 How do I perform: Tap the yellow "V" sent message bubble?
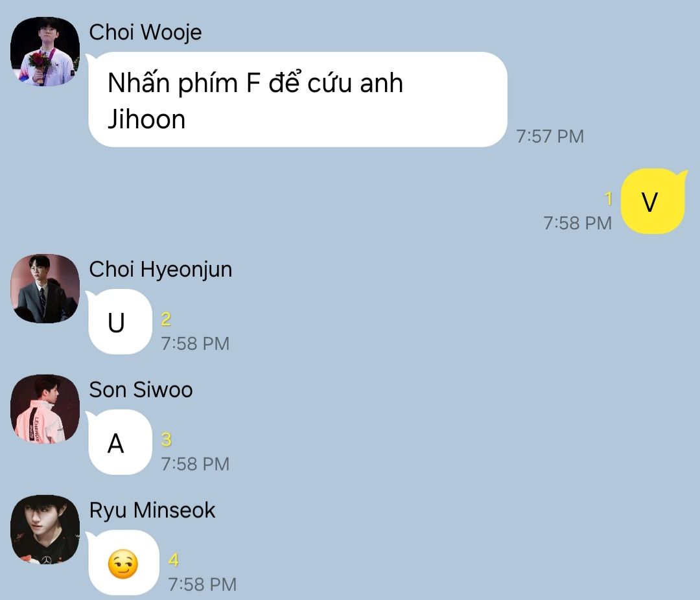pyautogui.click(x=653, y=202)
